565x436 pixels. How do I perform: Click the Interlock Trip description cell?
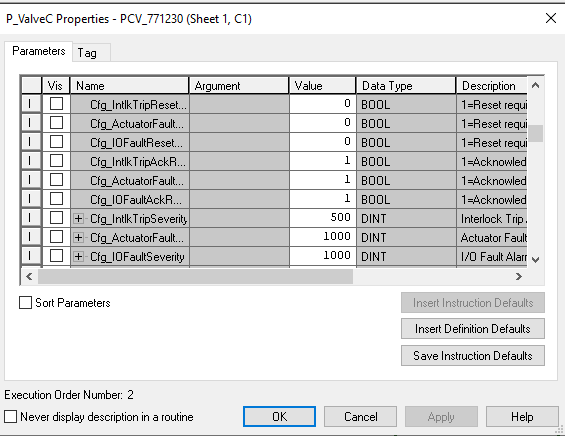[491, 218]
